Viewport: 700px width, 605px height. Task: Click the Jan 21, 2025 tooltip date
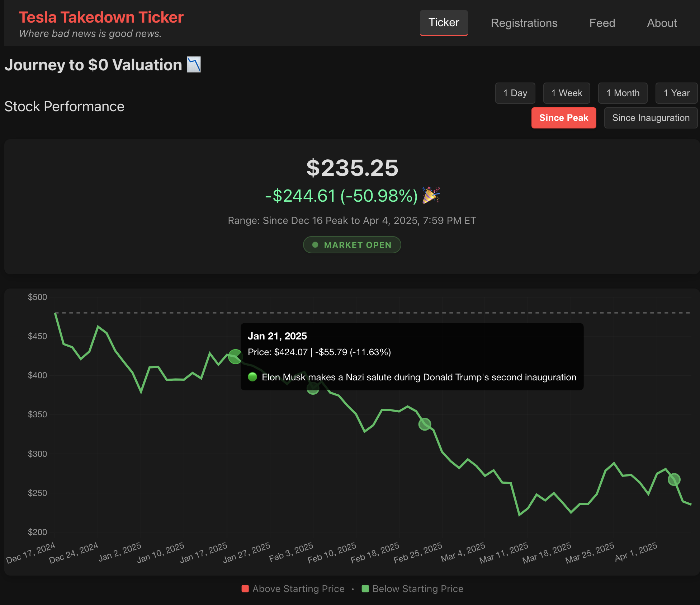277,336
